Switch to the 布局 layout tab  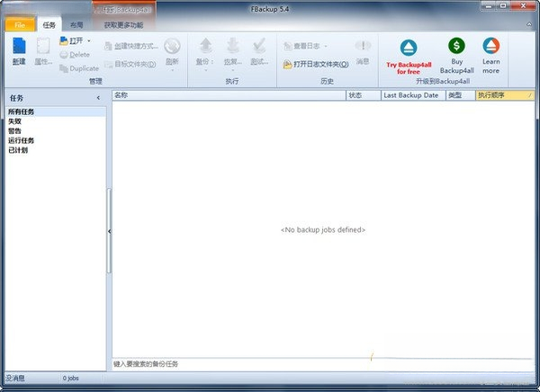[x=76, y=25]
